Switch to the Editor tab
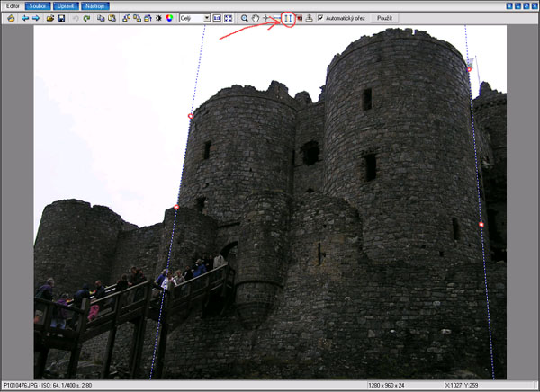 coord(12,5)
